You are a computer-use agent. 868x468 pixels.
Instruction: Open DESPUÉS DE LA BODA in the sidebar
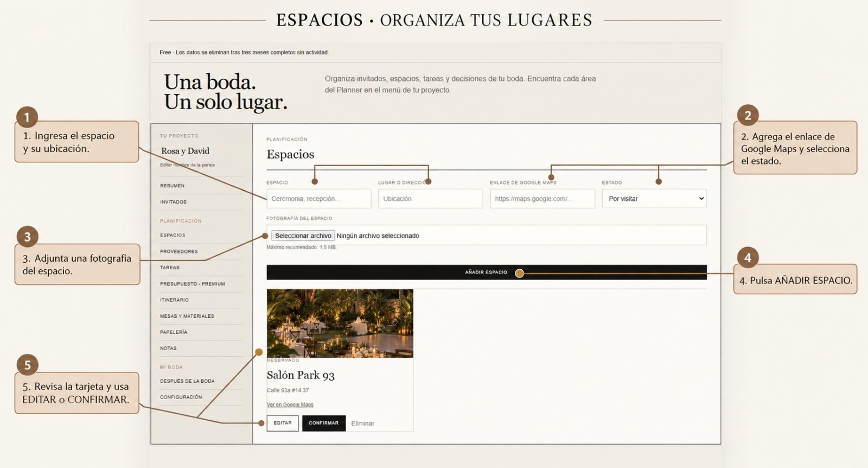click(187, 381)
